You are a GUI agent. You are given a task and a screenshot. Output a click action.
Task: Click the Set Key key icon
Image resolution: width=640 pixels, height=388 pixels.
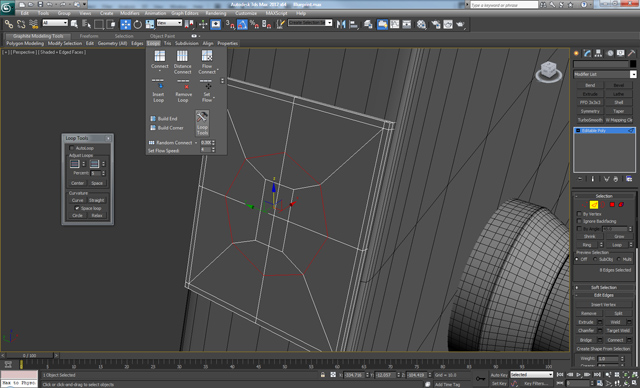click(480, 379)
